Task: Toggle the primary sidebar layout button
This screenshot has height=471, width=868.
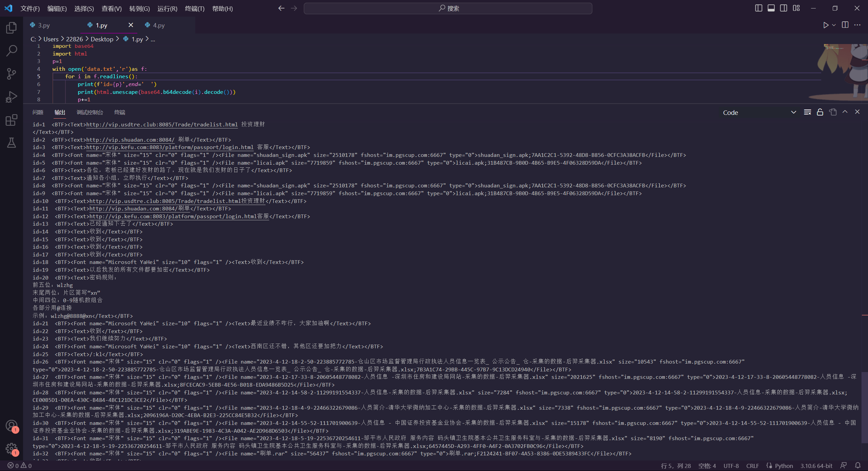Action: click(759, 8)
